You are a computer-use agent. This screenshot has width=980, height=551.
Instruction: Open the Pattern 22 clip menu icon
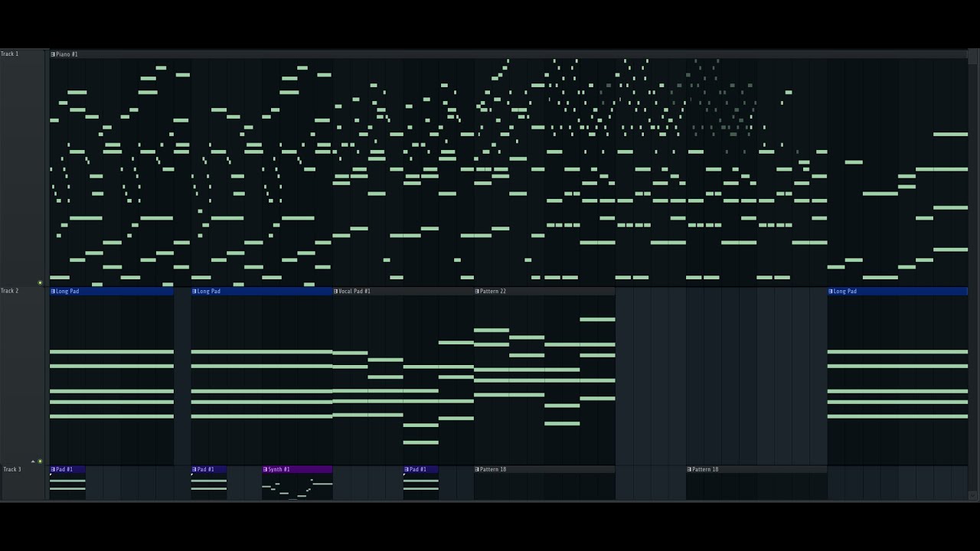coord(477,292)
